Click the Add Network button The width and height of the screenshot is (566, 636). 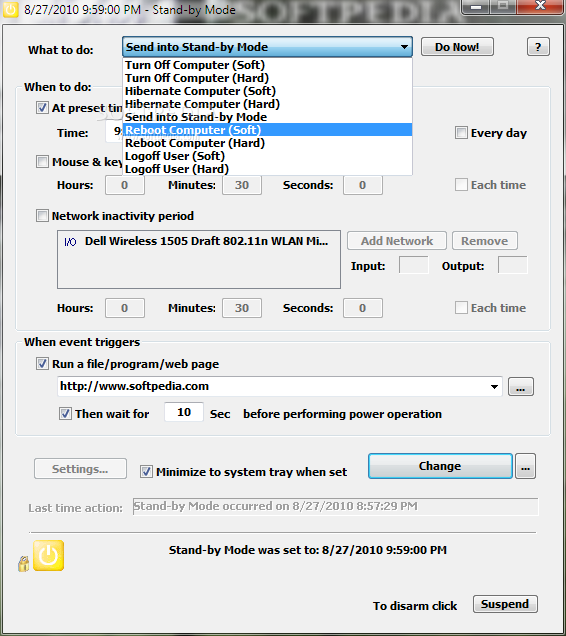click(397, 241)
